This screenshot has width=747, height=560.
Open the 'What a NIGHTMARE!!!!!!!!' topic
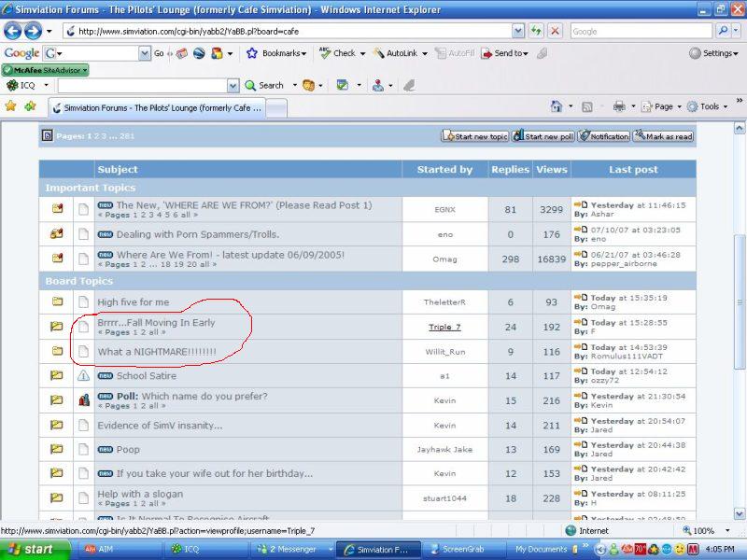click(x=157, y=352)
